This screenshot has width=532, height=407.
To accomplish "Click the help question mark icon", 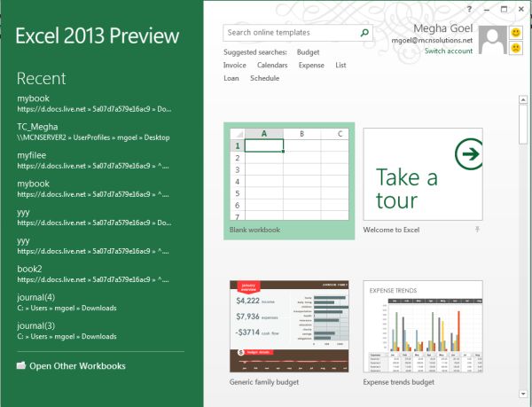I will pos(470,9).
